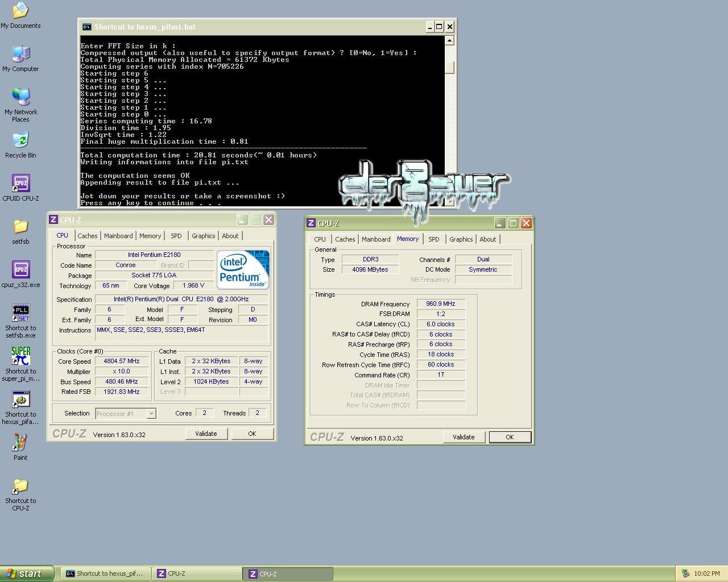Screen dimensions: 728x582
Task: Open About tab in left CPU-Z window
Action: [230, 236]
